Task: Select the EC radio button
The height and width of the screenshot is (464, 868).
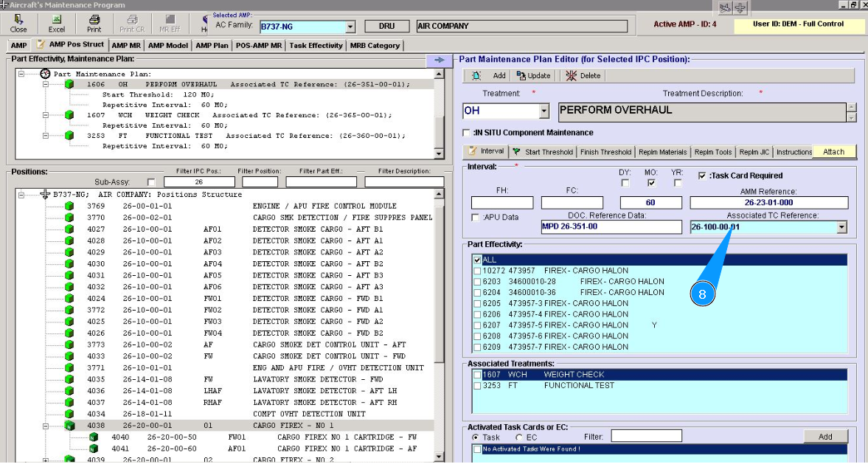Action: [519, 437]
